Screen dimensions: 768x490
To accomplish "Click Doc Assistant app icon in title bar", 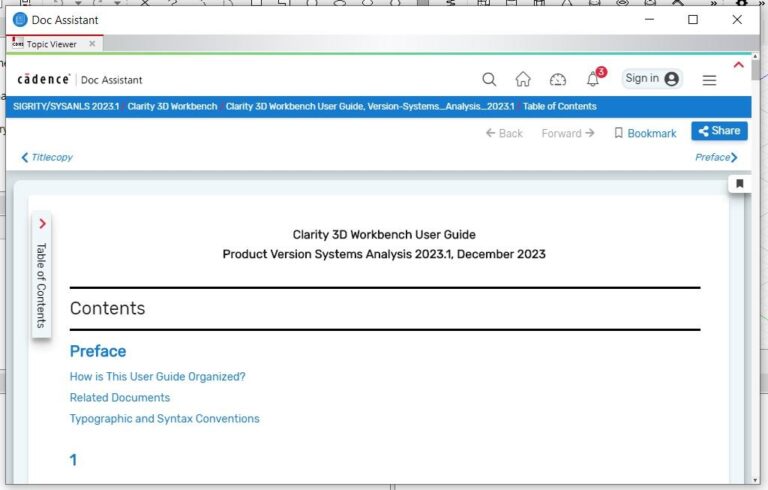I will [20, 20].
